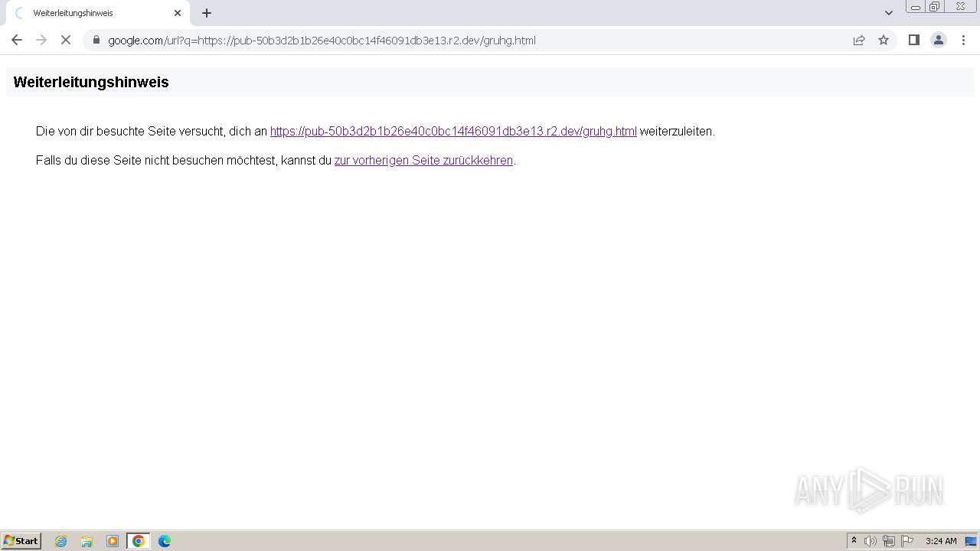The width and height of the screenshot is (980, 551).
Task: Follow the pub-50b3d2b1...r2.dev/gruhg.html link
Action: (453, 131)
